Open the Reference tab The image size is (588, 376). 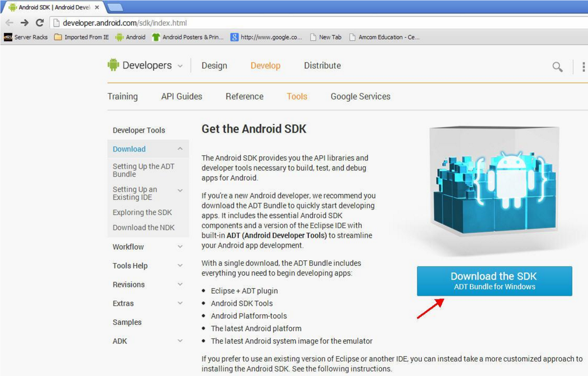(244, 96)
